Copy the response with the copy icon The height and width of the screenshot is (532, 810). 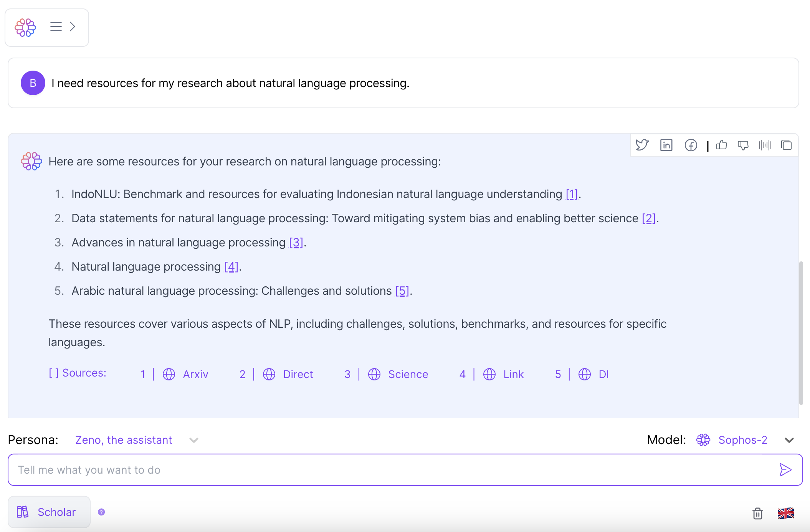(786, 145)
